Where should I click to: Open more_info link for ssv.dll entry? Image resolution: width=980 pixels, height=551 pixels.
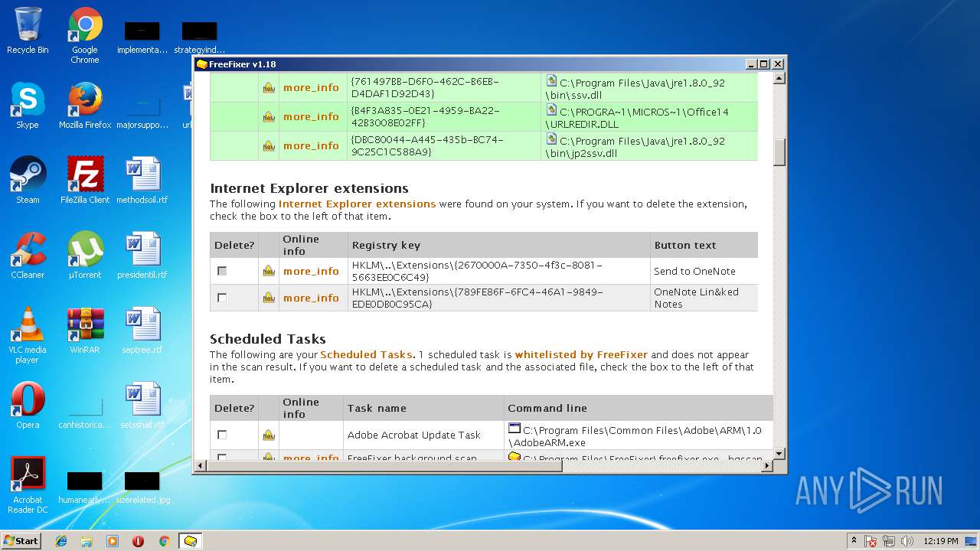[311, 87]
